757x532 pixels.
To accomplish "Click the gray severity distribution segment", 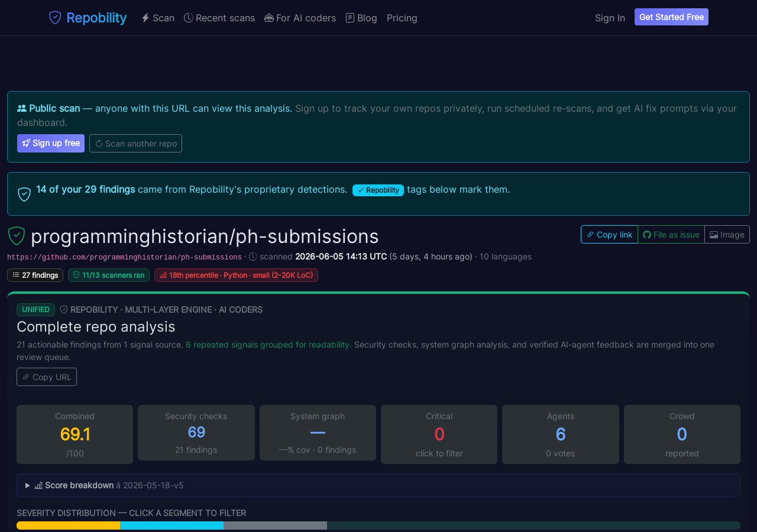I will coord(275,525).
